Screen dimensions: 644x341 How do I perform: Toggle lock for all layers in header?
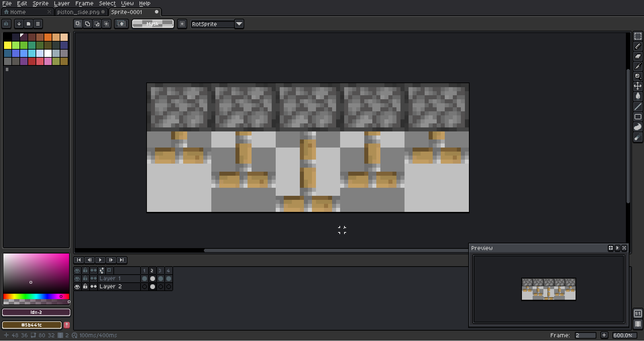(x=85, y=270)
